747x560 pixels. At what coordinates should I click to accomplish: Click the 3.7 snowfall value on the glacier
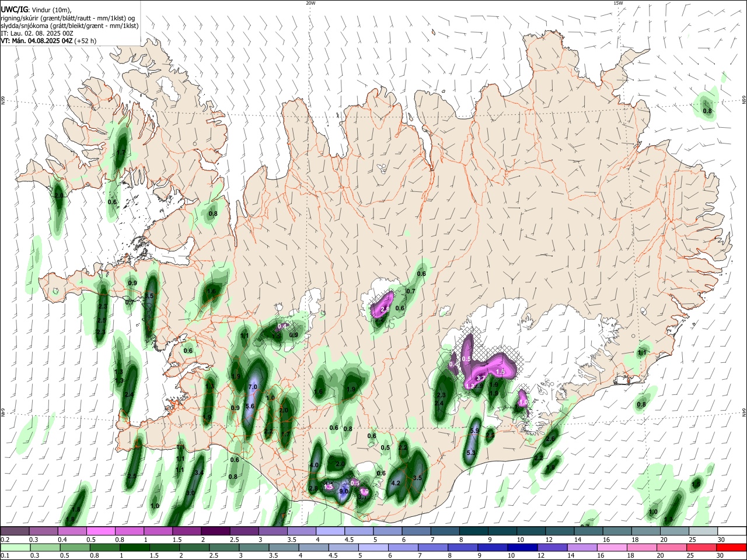click(481, 378)
